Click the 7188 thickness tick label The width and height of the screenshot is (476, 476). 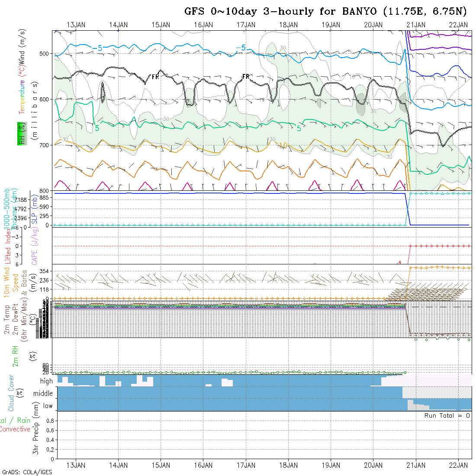tap(21, 200)
